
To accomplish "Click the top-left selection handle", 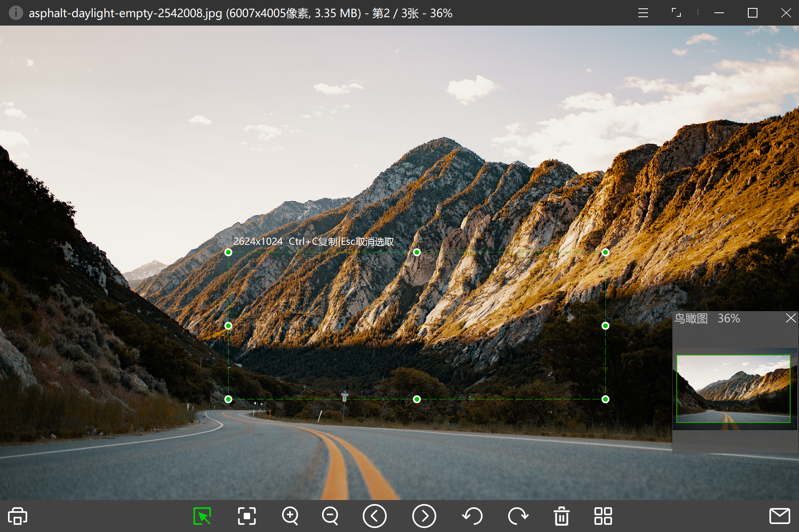I will (228, 252).
